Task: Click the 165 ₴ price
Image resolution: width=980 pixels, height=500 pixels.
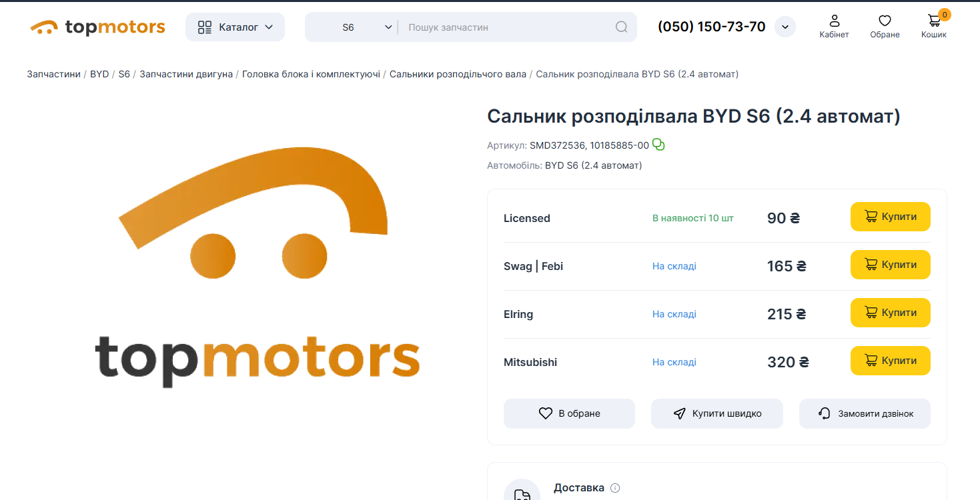Action: point(787,266)
